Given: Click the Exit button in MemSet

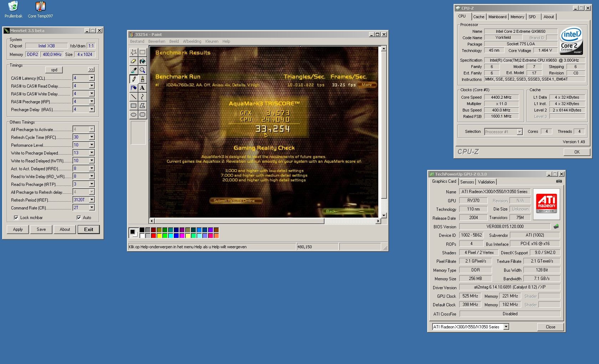Looking at the screenshot, I should (89, 229).
